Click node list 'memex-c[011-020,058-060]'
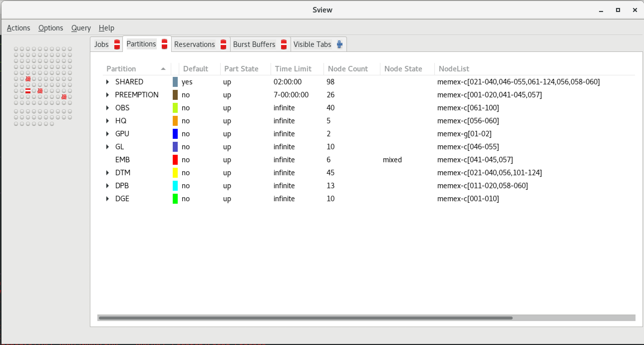This screenshot has height=345, width=644. coord(483,186)
